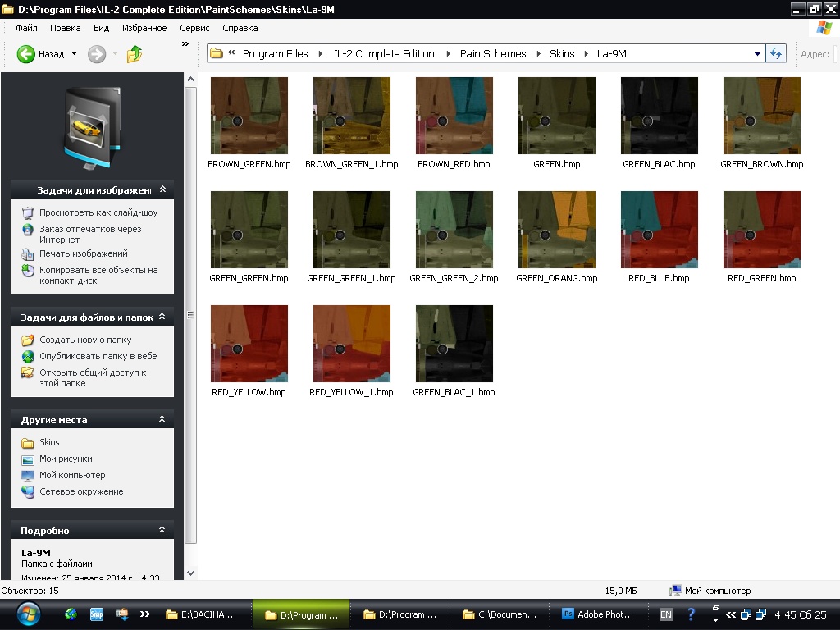Open the Правка menu

(66, 28)
